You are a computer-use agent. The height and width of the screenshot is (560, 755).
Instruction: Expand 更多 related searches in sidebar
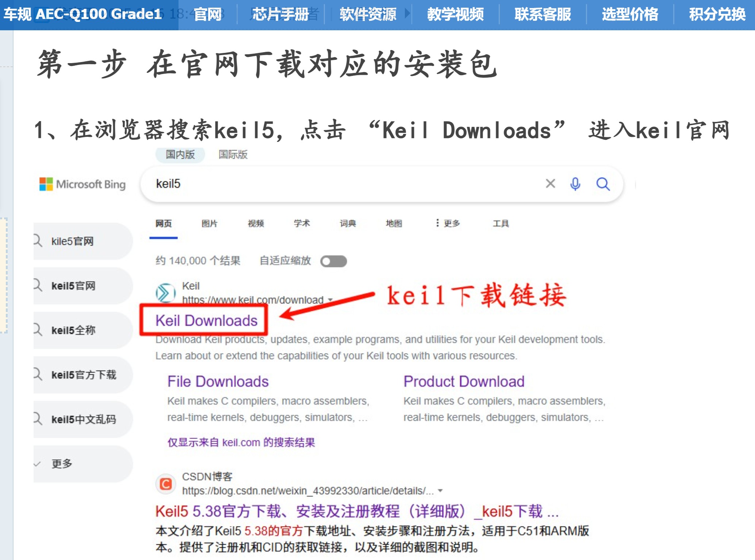tap(62, 464)
